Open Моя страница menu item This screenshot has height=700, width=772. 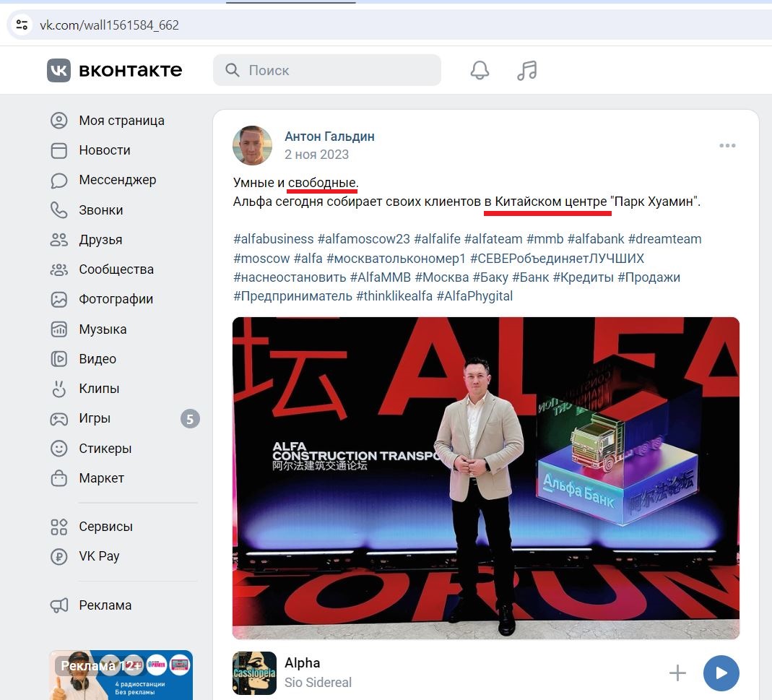click(x=121, y=121)
